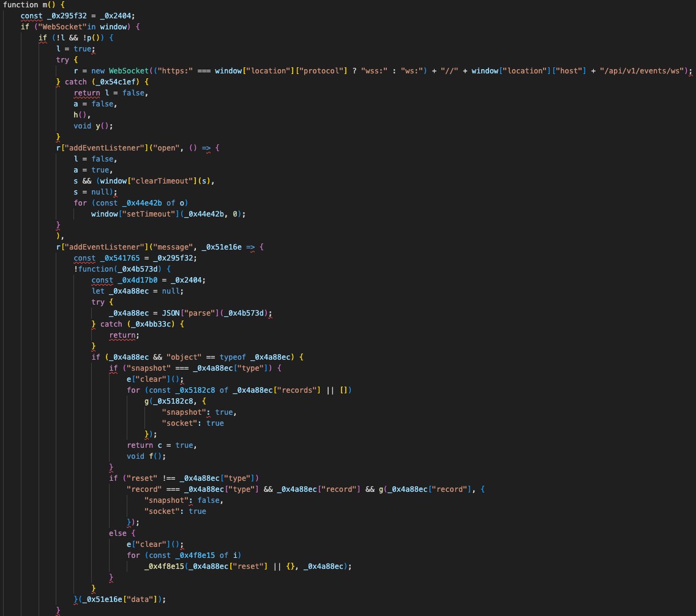Viewport: 696px width, 616px height.
Task: Click the variable name _0x4d17b0
Action: pos(138,280)
